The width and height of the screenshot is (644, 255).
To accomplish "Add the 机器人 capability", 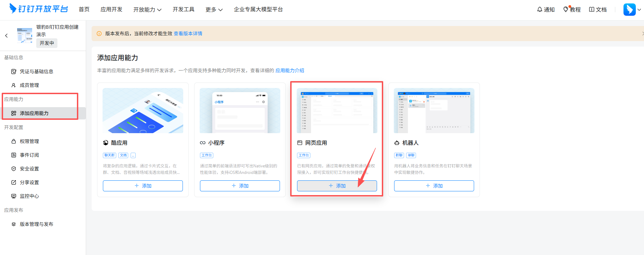I will [434, 186].
